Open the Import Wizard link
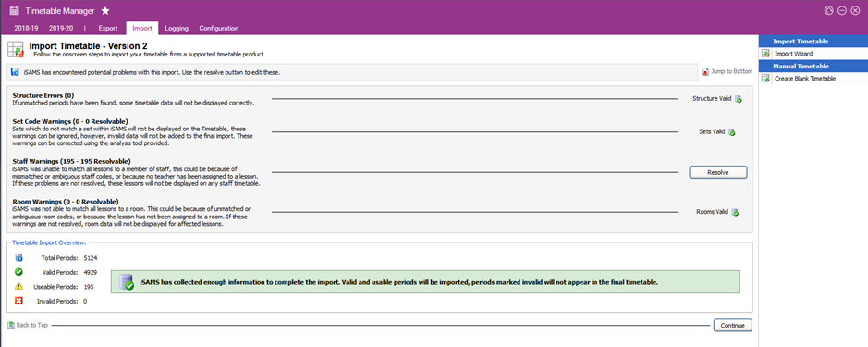868x347 pixels. pos(793,54)
